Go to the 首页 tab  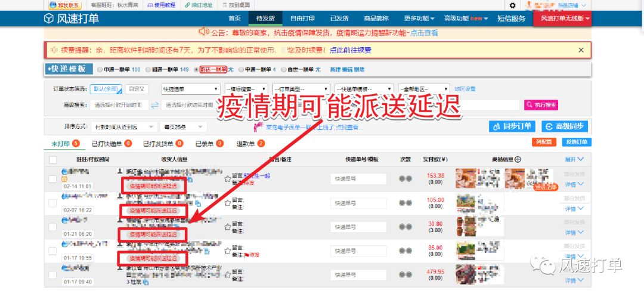(234, 18)
